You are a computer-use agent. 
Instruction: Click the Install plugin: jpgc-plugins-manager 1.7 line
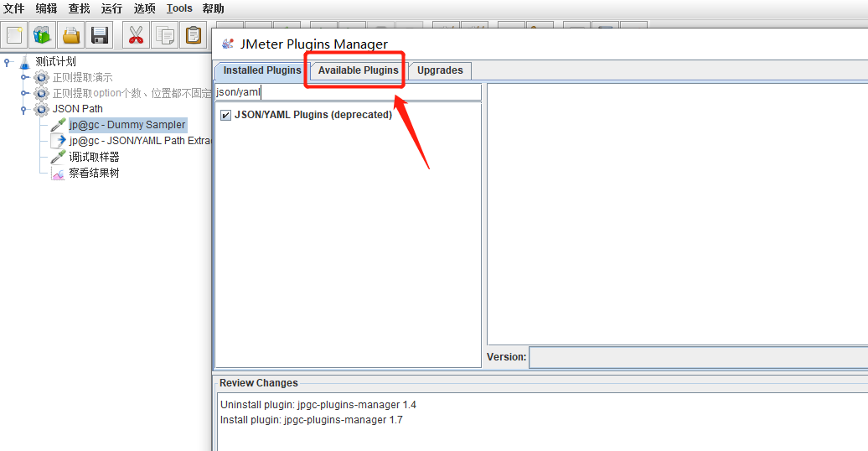pos(312,420)
